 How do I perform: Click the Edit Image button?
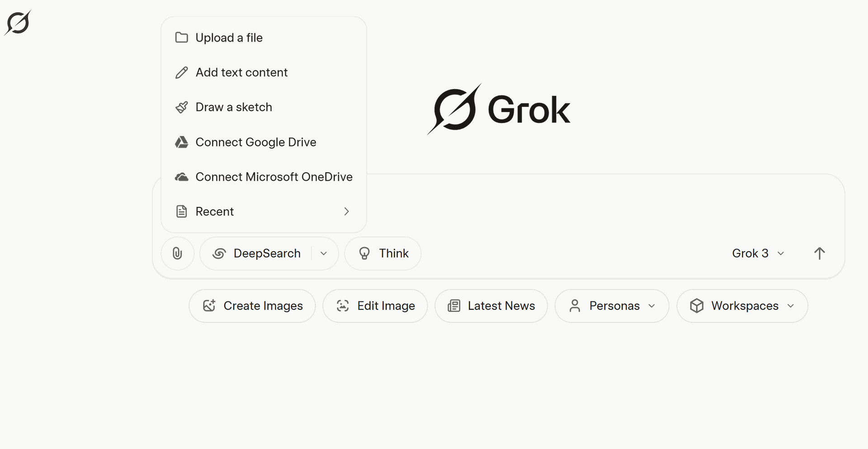tap(375, 306)
